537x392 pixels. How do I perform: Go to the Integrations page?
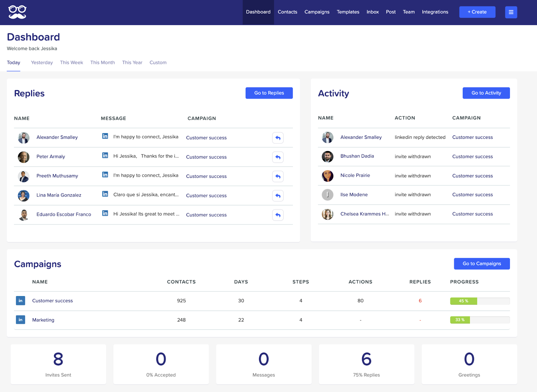pos(435,12)
